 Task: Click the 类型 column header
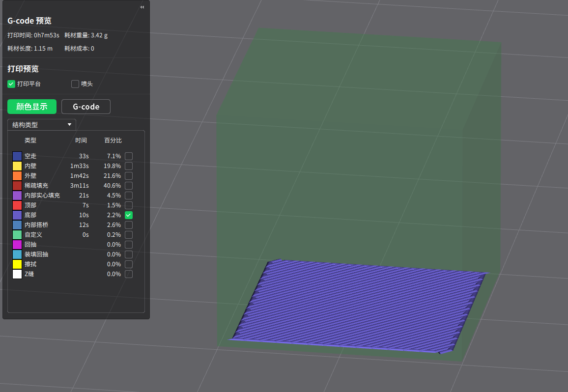click(x=30, y=140)
